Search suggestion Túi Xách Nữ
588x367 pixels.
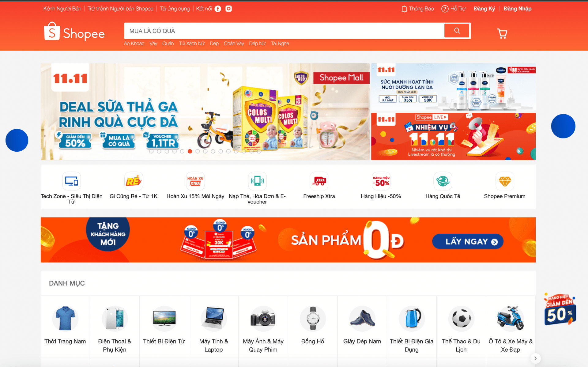pyautogui.click(x=192, y=44)
